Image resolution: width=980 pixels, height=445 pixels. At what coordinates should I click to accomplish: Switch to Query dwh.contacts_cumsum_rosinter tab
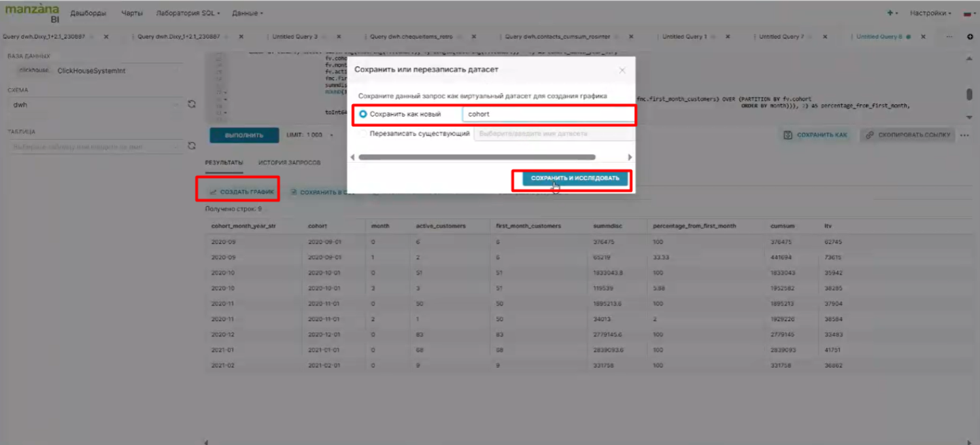pos(558,37)
